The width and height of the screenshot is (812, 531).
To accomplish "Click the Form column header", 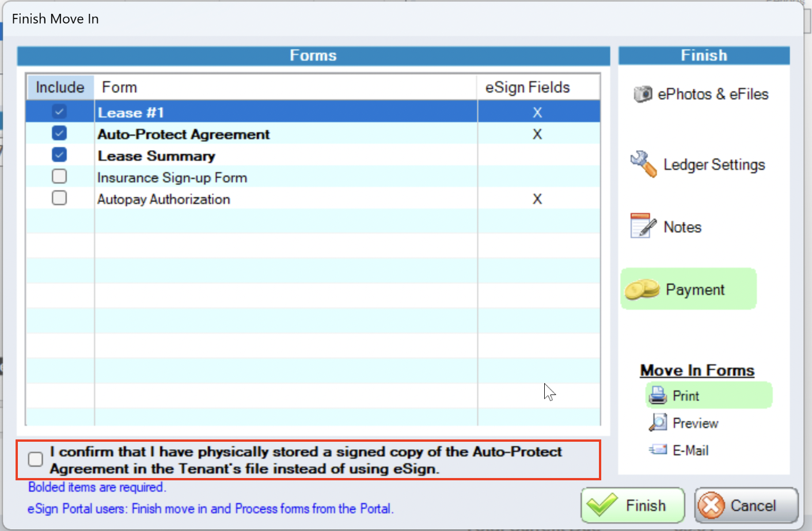I will point(286,87).
